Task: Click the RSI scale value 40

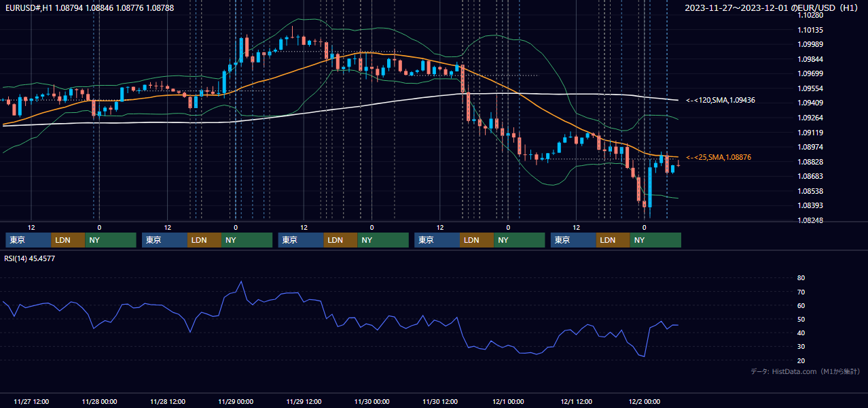Action: [x=801, y=333]
